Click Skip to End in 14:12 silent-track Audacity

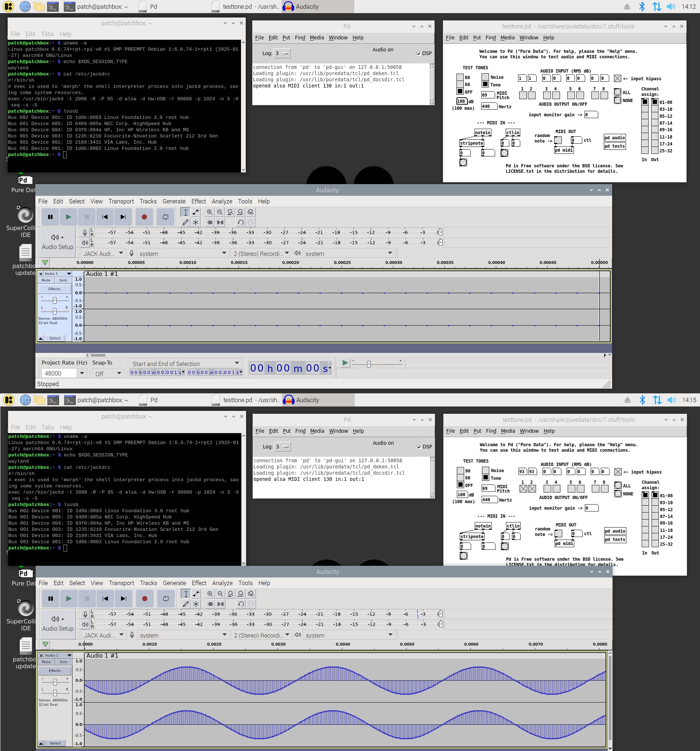click(x=123, y=217)
